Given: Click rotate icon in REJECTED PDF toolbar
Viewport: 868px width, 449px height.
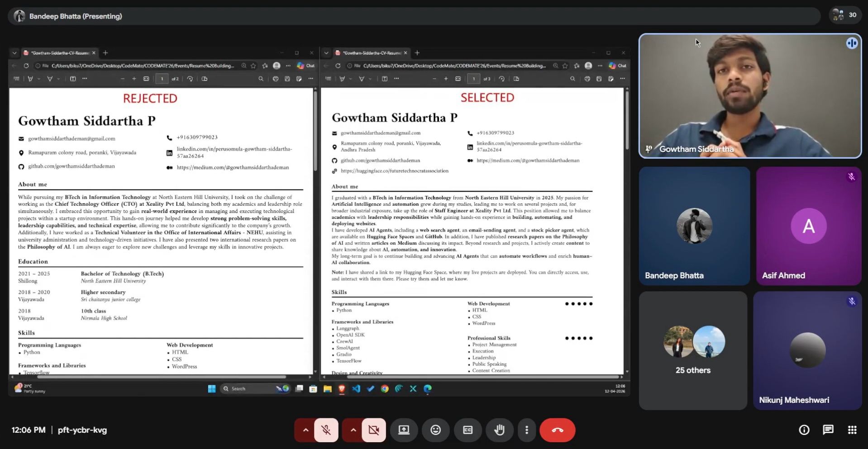Looking at the screenshot, I should (190, 79).
